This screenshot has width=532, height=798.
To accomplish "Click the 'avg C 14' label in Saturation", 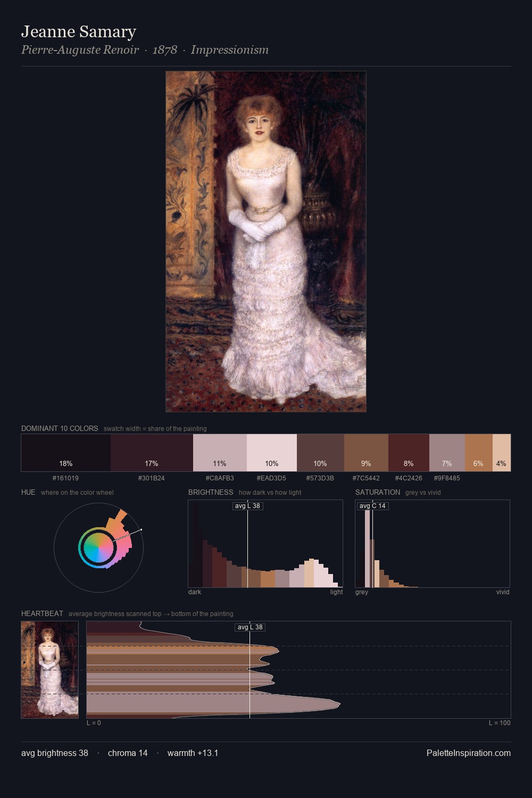I will coord(372,505).
